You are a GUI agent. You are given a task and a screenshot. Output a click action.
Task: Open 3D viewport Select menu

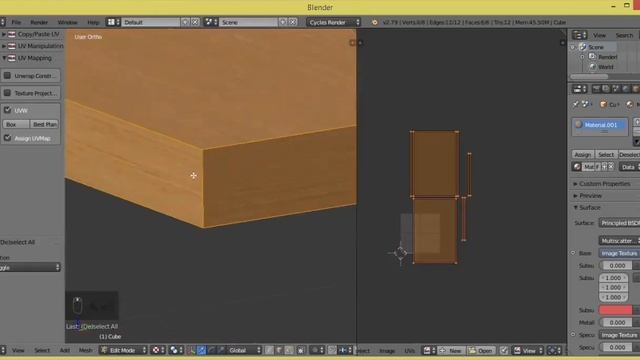[x=42, y=350]
